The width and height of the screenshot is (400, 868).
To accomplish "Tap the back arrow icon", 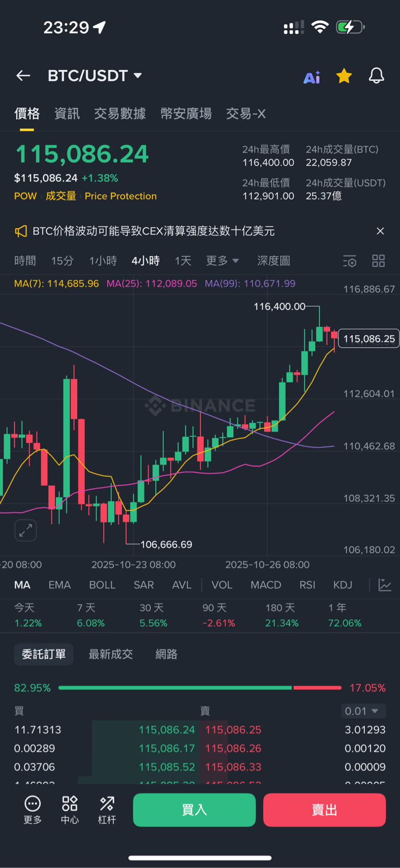I will pos(23,76).
